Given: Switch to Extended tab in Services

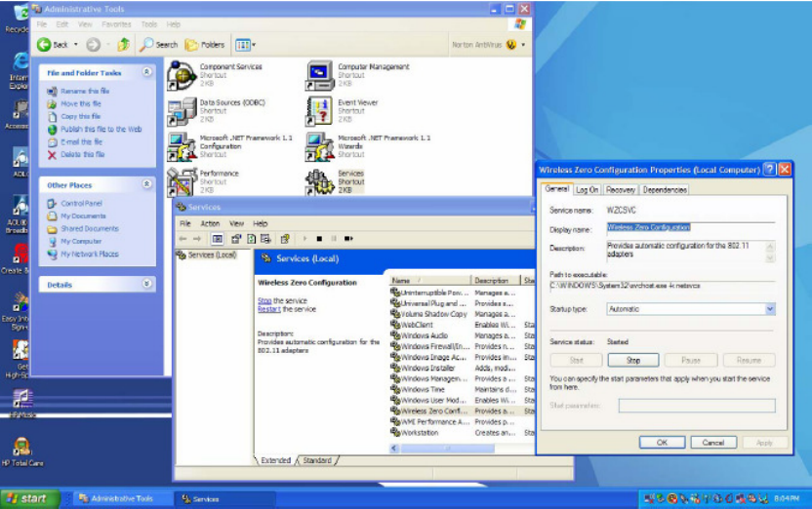Looking at the screenshot, I should [275, 460].
